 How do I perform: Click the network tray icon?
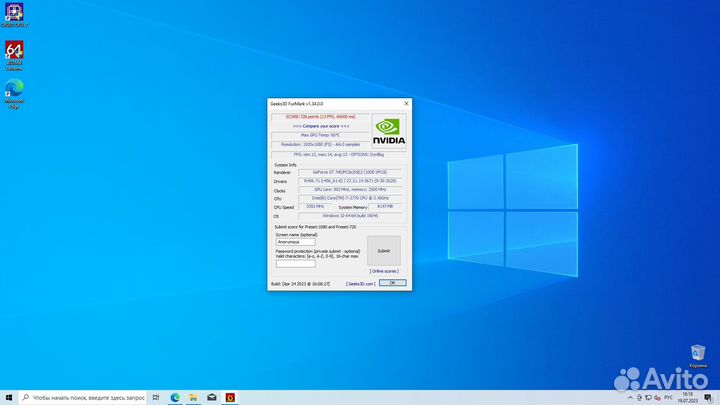[x=648, y=398]
